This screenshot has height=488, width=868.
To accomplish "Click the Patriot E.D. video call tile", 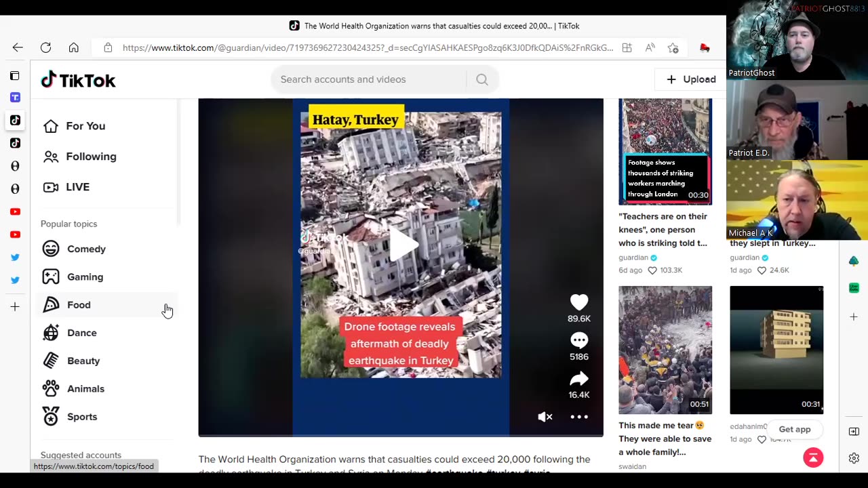I will click(x=797, y=120).
